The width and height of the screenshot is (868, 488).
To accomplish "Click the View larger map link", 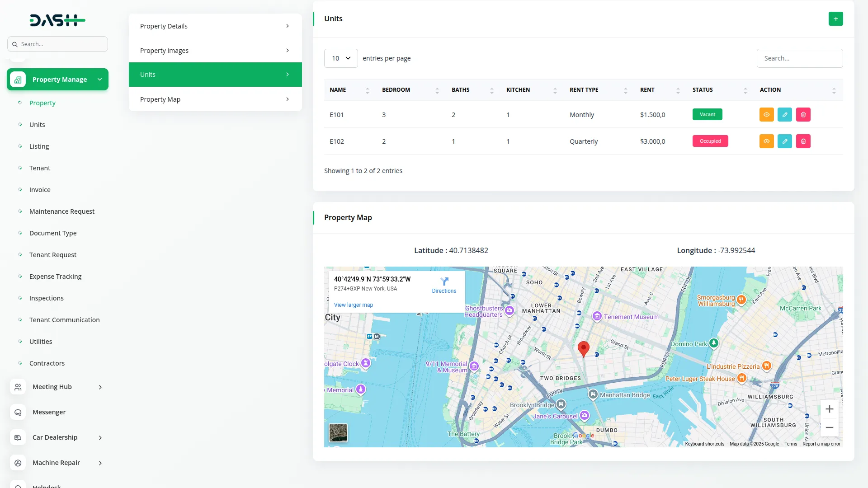I will [354, 305].
